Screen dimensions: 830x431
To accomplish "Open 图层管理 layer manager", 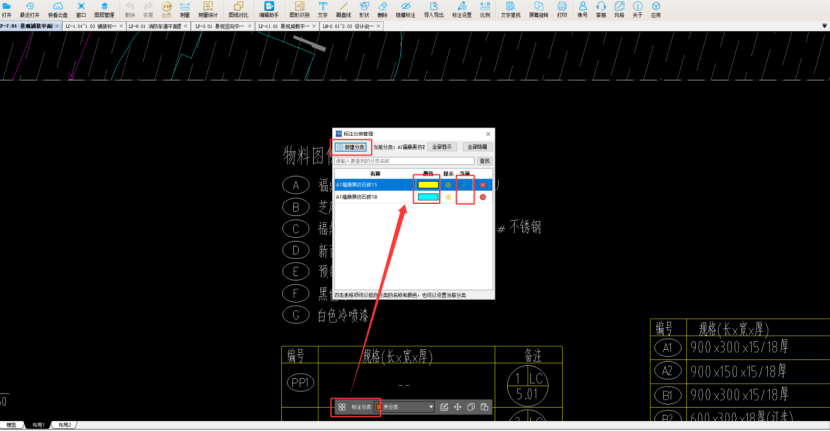I will pyautogui.click(x=104, y=9).
